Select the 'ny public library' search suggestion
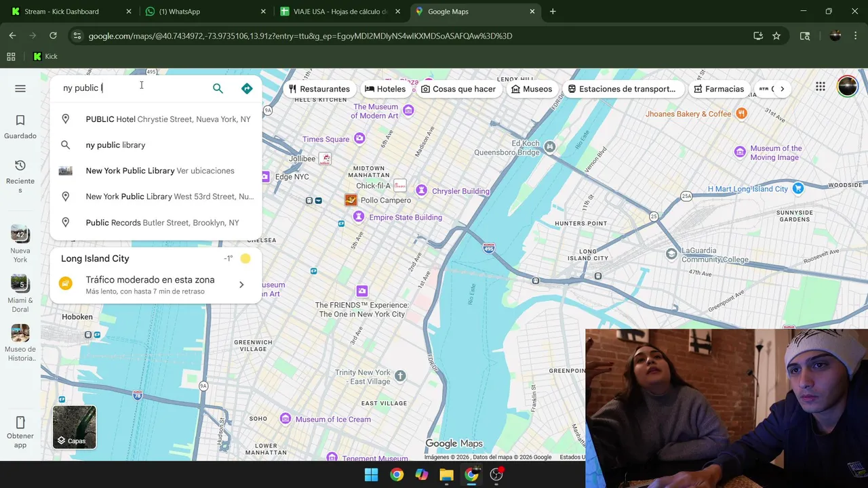Viewport: 868px width, 488px height. [156, 145]
